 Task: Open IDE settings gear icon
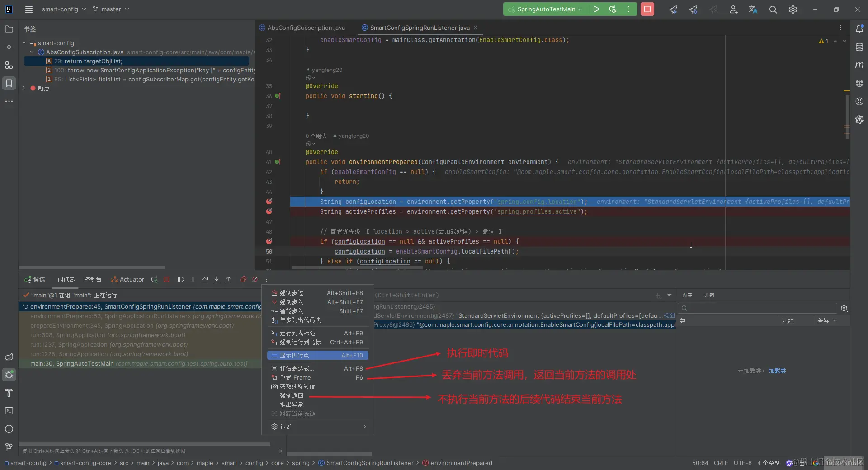793,9
